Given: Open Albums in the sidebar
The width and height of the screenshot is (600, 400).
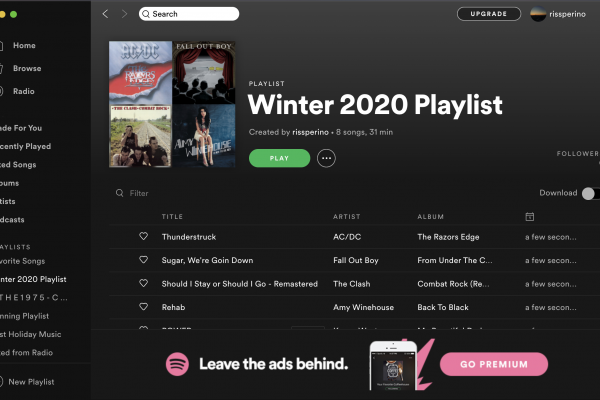Looking at the screenshot, I should (10, 183).
